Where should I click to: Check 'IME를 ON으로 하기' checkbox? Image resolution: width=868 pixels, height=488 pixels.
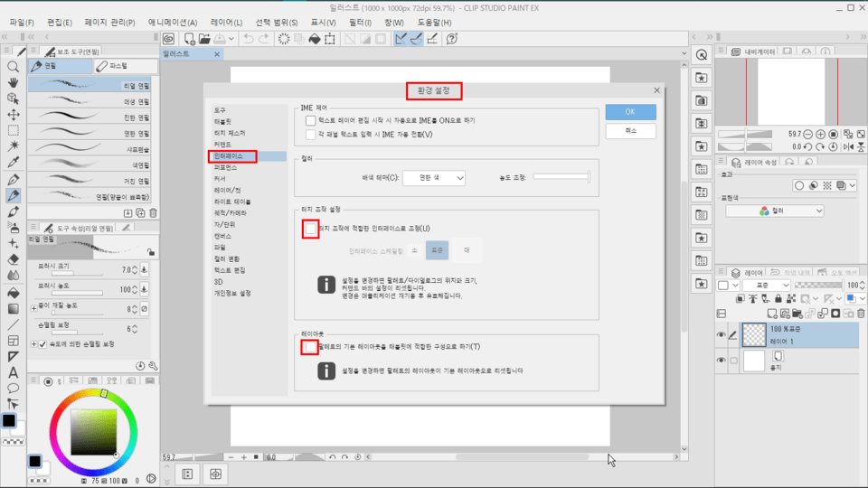(x=310, y=120)
